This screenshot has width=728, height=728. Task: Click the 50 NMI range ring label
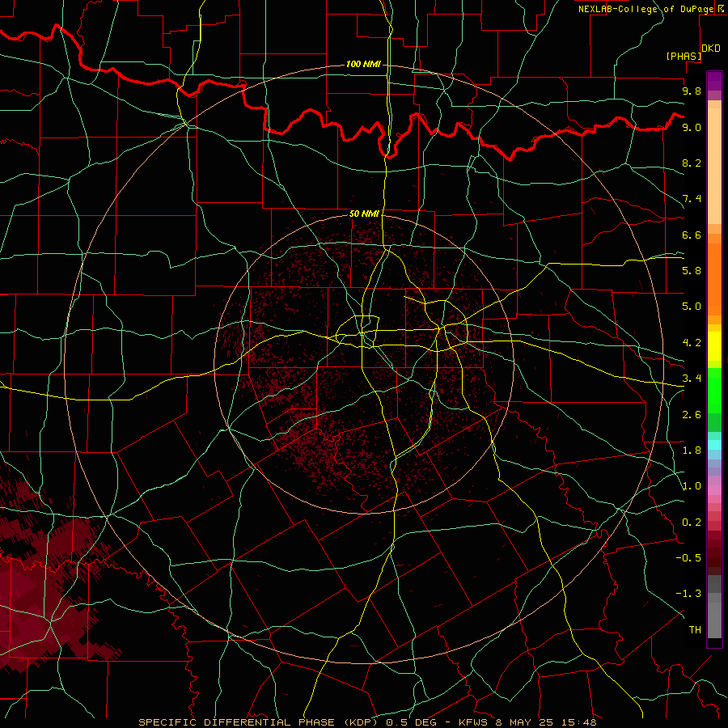click(364, 214)
